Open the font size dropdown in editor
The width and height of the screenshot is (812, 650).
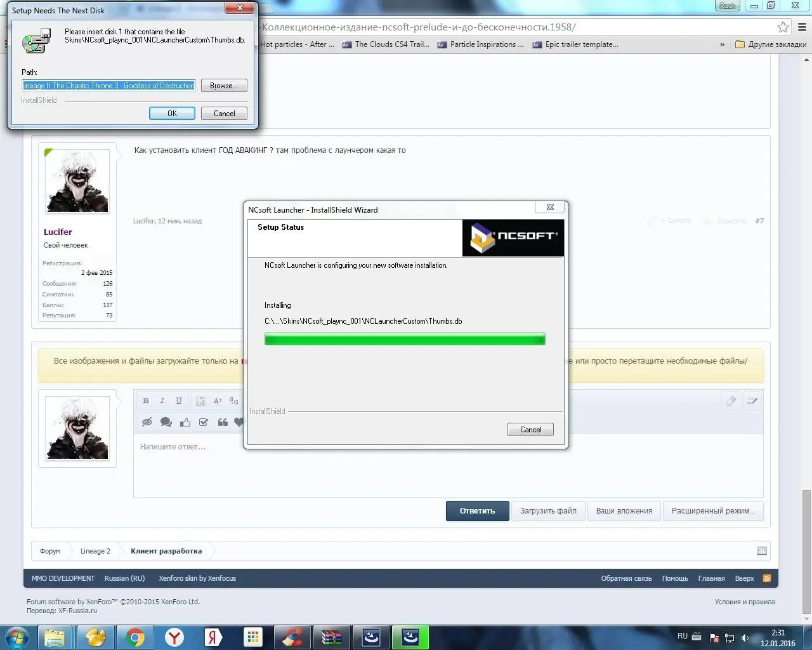[218, 401]
